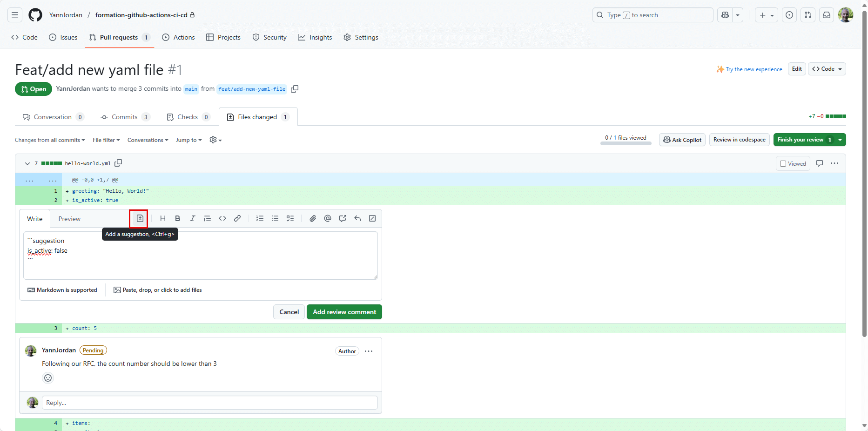
Task: Open the feat-add-new-yaml-file branch link
Action: pos(251,89)
